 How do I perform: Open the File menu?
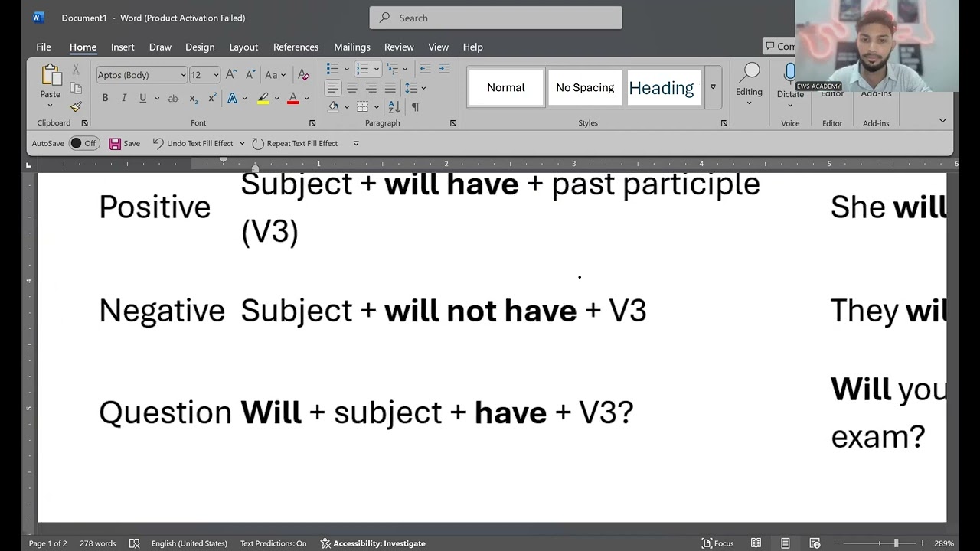point(44,47)
